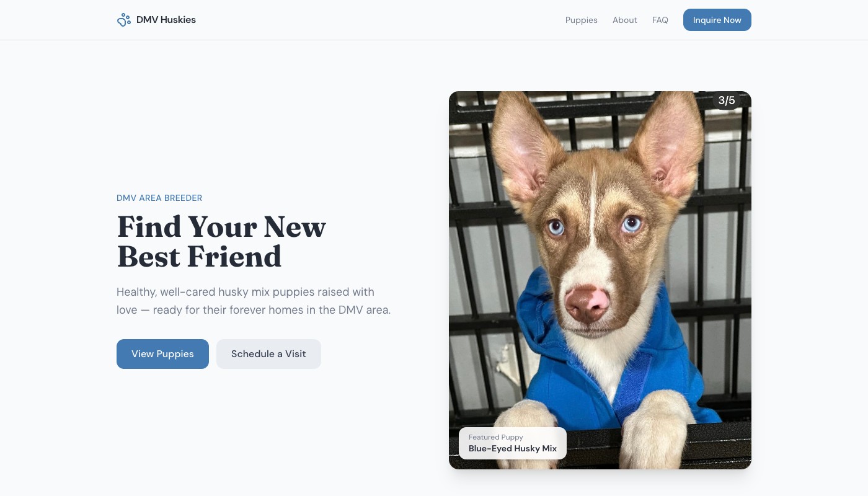The image size is (868, 496).
Task: Click the Featured Puppy caption card
Action: click(x=513, y=443)
